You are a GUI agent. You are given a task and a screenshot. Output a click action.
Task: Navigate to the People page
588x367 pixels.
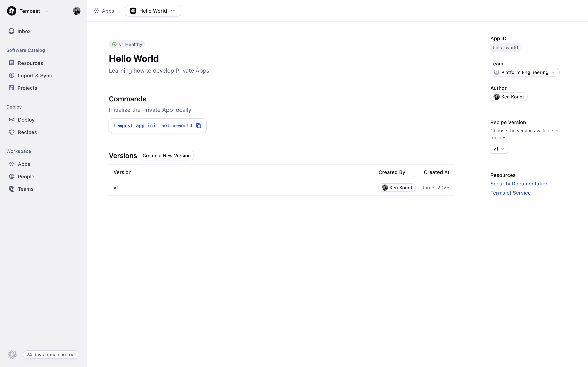point(26,177)
